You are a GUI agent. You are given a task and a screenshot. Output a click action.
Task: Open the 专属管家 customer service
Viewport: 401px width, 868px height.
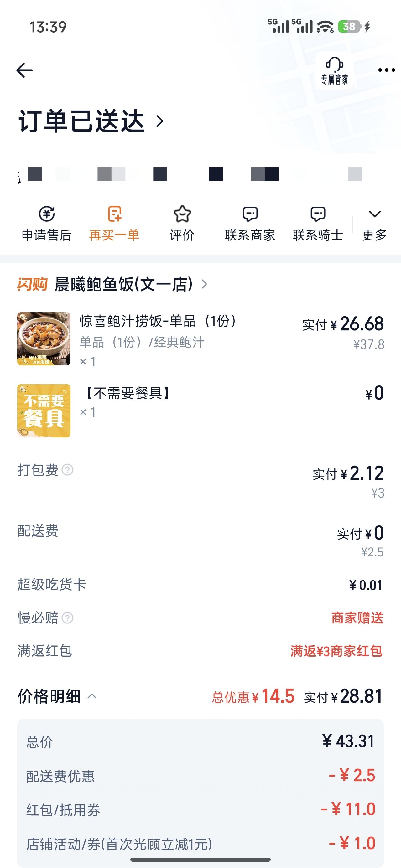pos(334,71)
